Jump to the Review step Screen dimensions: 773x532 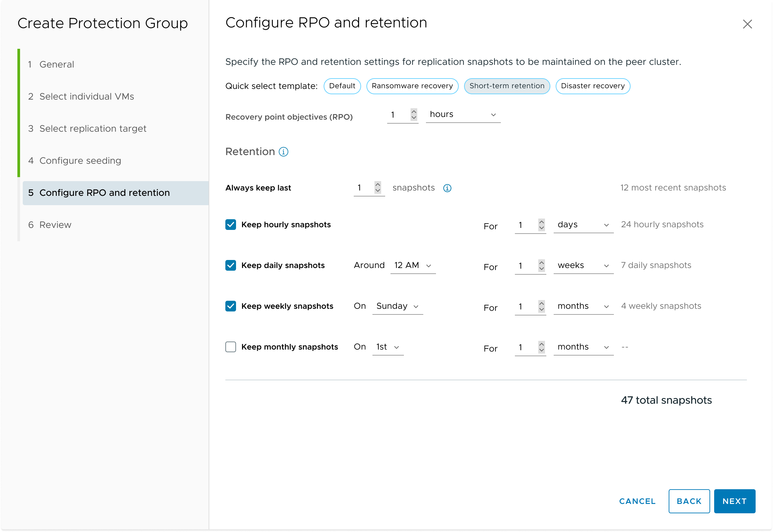(55, 225)
